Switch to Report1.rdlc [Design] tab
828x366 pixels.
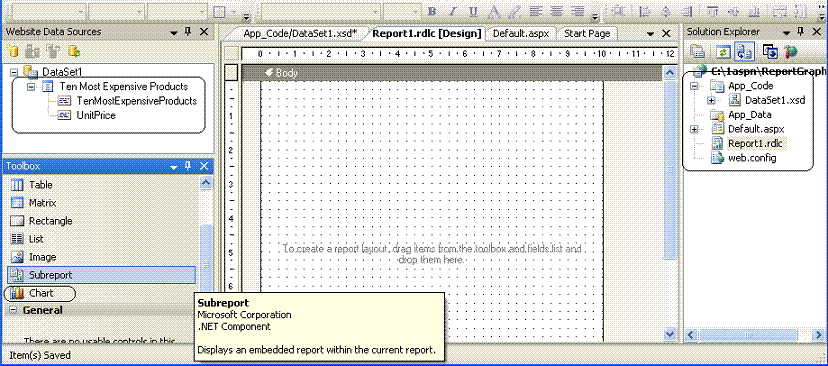coord(426,33)
